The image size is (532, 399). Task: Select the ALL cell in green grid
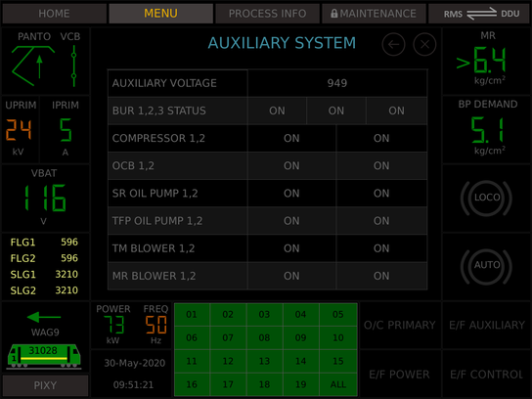pos(338,384)
